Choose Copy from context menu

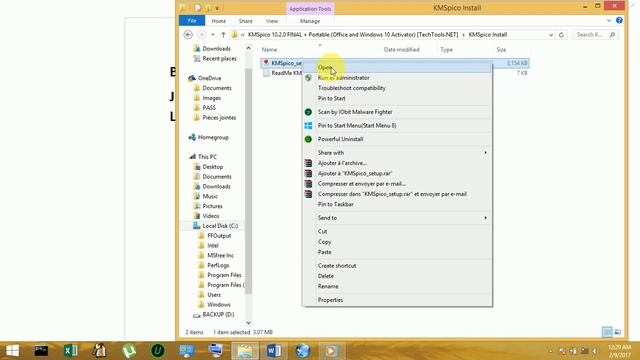(397, 242)
